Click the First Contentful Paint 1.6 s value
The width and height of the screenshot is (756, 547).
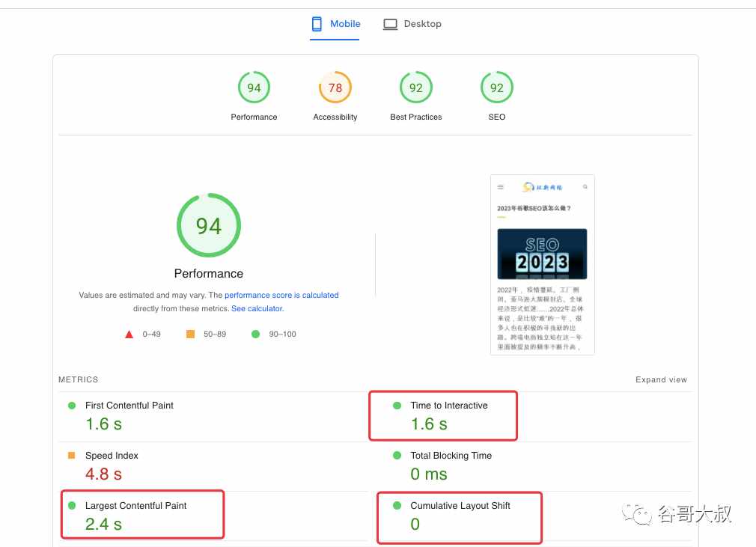[103, 424]
